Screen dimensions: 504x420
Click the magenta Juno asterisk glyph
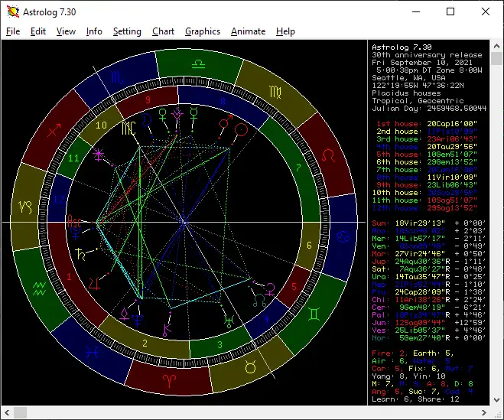98,155
